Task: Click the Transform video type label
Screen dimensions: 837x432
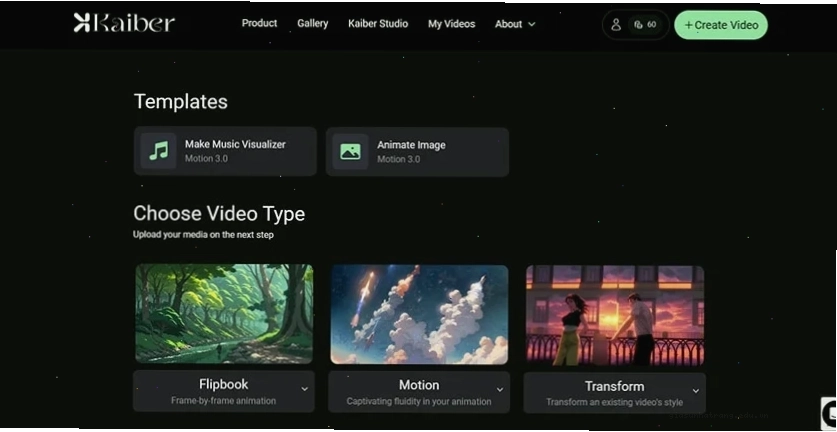Action: (x=614, y=386)
